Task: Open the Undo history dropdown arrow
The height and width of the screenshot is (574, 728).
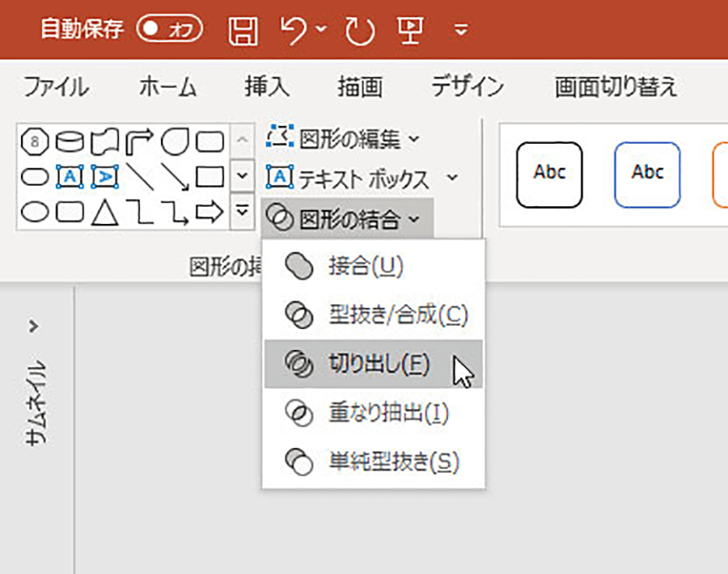Action: point(321,29)
